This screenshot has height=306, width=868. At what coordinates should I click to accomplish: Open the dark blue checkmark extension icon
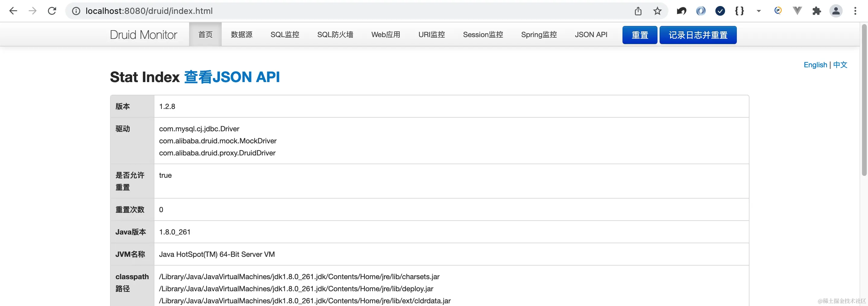click(720, 11)
